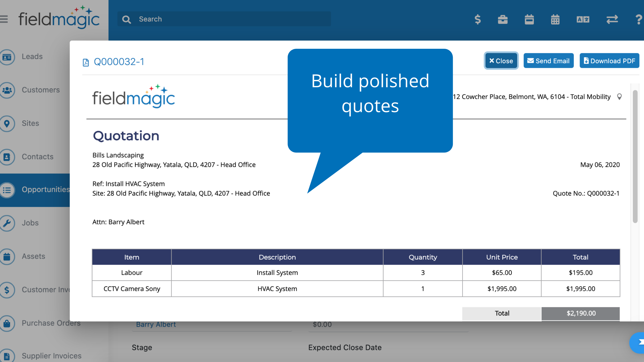This screenshot has height=362, width=644.
Task: Open Assets in sidebar
Action: coord(33,256)
